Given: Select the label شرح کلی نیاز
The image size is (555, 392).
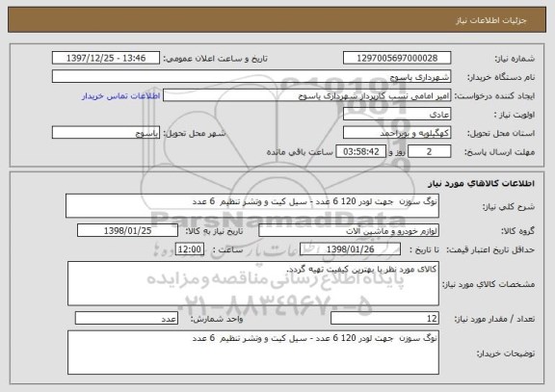Looking at the screenshot, I should coord(509,207).
